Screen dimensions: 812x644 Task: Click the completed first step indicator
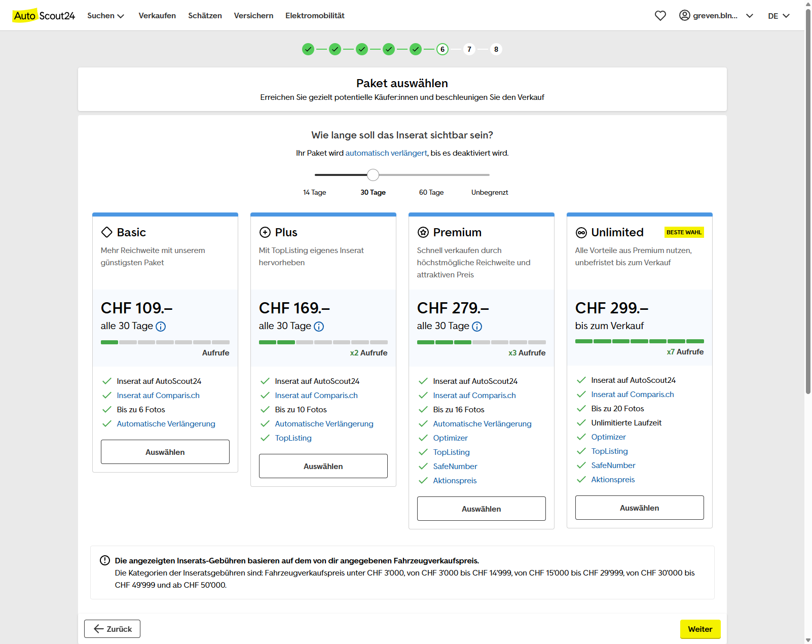[x=308, y=49]
